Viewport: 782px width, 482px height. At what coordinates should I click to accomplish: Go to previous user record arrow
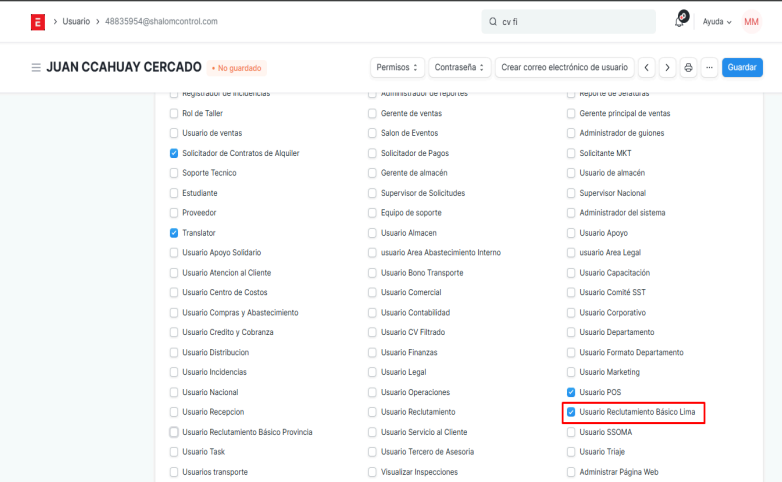point(647,67)
